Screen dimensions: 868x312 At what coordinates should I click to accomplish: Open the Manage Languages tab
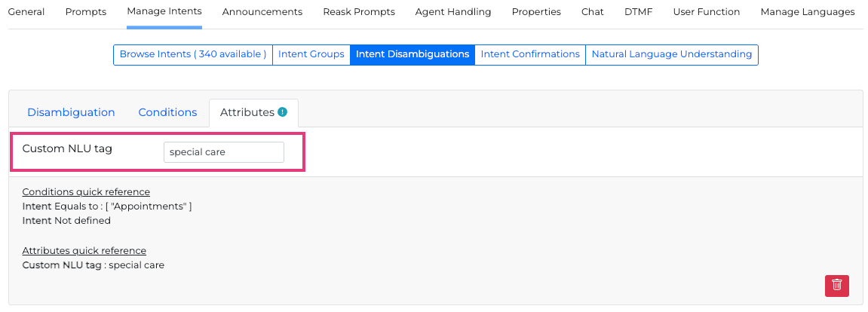pyautogui.click(x=808, y=12)
